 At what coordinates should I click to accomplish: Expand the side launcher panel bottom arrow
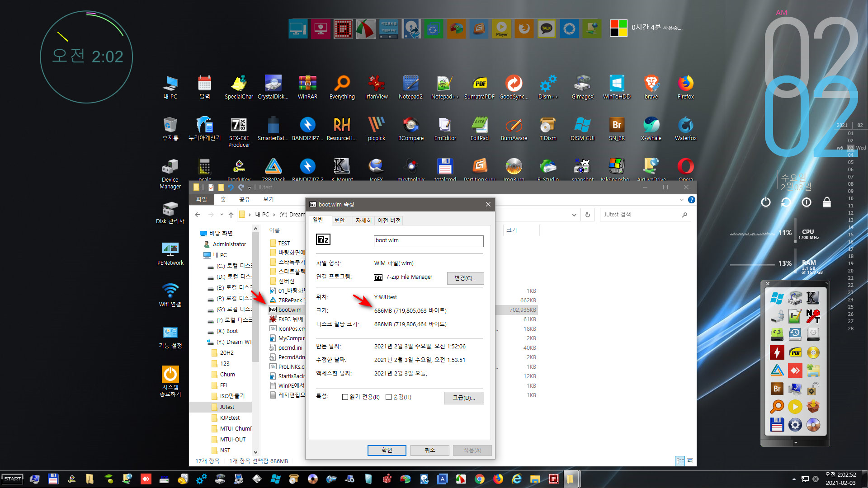796,443
